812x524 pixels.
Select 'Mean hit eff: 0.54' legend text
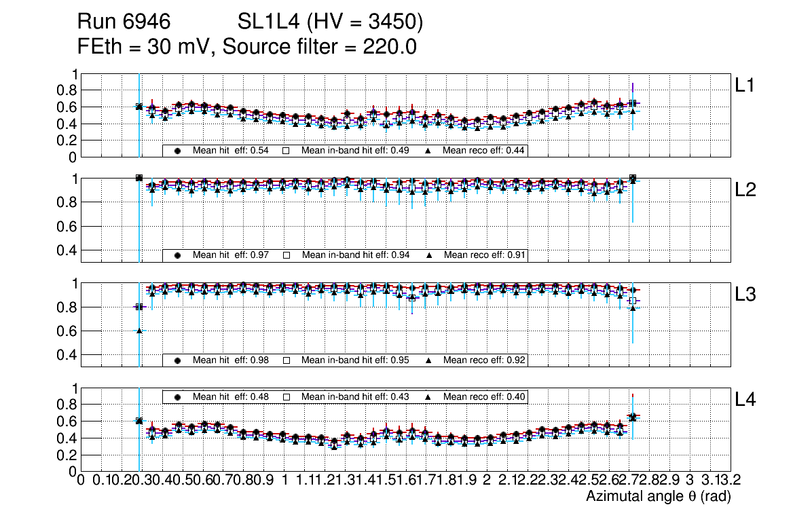point(231,151)
